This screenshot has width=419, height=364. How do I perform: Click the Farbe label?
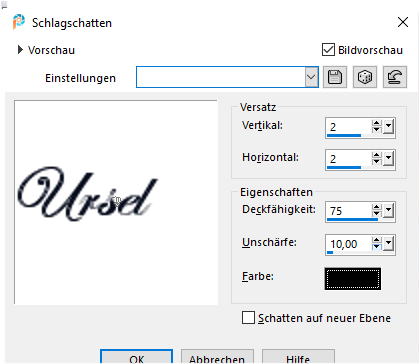[258, 276]
